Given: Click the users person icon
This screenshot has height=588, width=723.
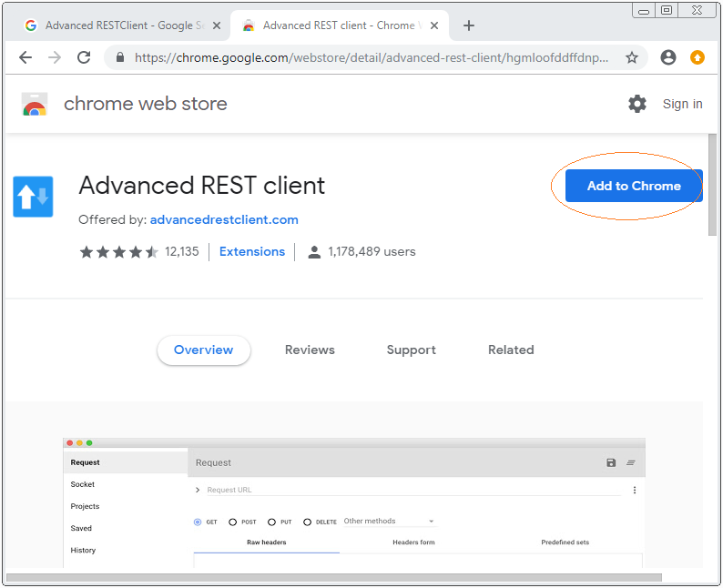Looking at the screenshot, I should [314, 252].
